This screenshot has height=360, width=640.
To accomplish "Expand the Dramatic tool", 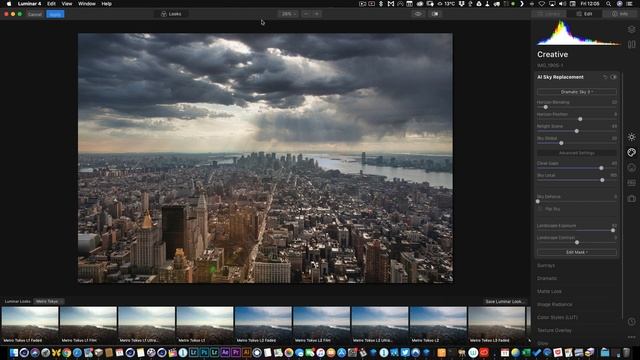I will pos(547,278).
